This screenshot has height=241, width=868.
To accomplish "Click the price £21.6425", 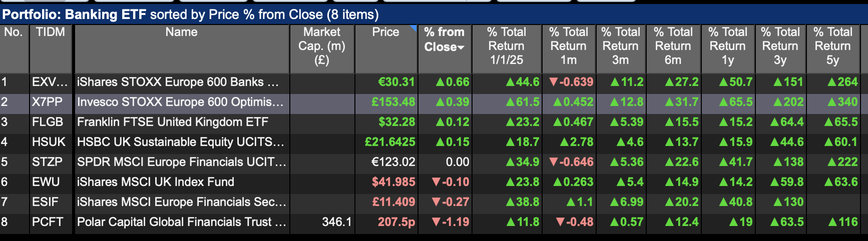I will pos(390,142).
